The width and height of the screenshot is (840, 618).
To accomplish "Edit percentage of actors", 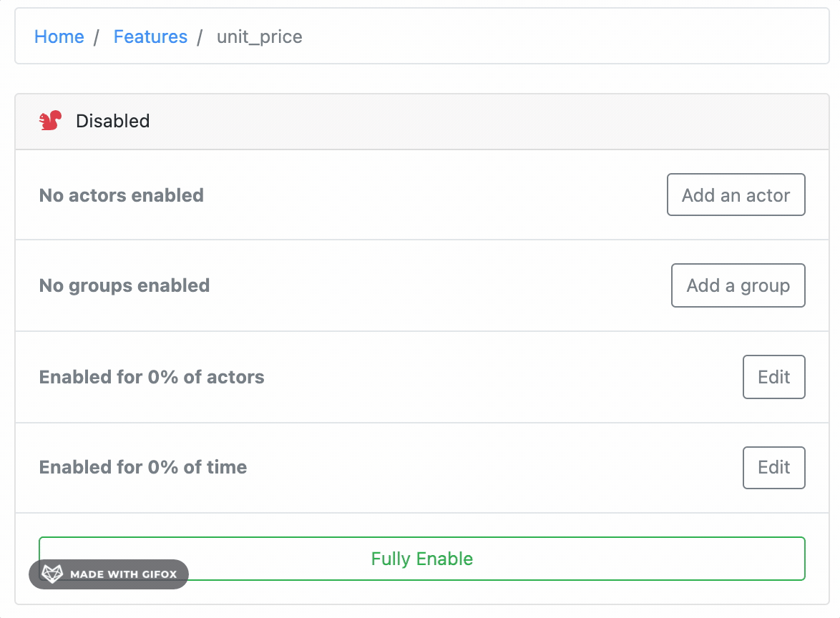I will (x=773, y=377).
